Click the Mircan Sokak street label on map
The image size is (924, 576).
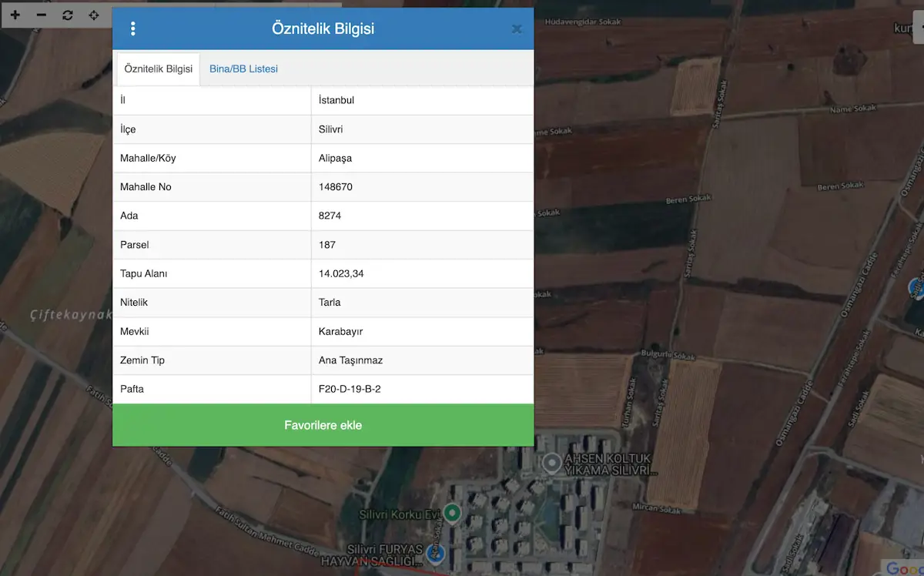[657, 509]
